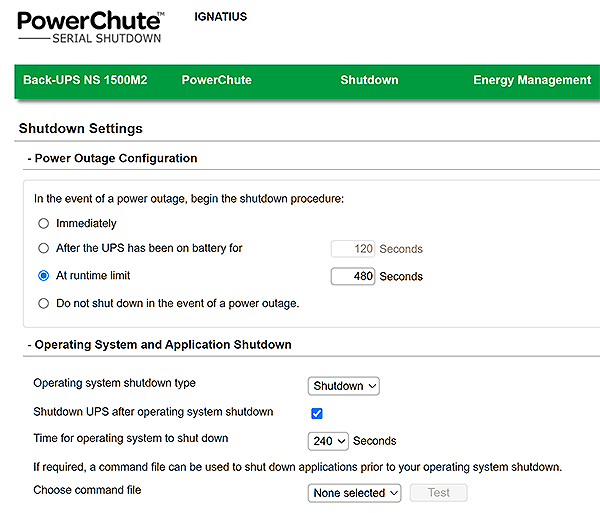Viewport: 600px width, 513px height.
Task: Click the command file explanation sentence
Action: click(298, 467)
